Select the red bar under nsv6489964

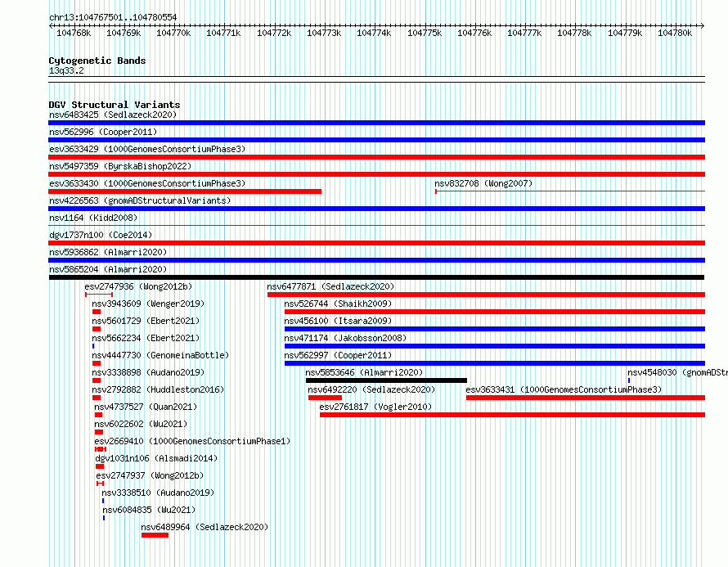click(155, 535)
